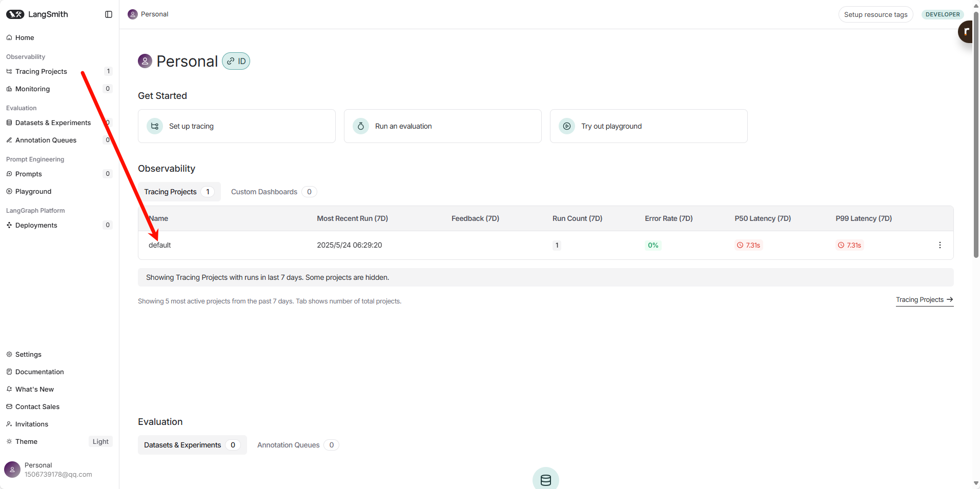Click the 0% error rate badge
This screenshot has height=489, width=980.
(x=653, y=245)
